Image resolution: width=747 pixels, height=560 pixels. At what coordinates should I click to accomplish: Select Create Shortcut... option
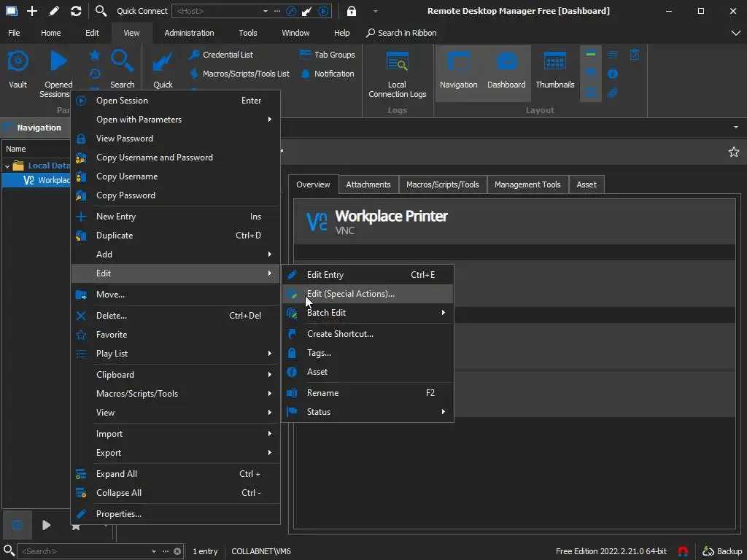(368, 334)
